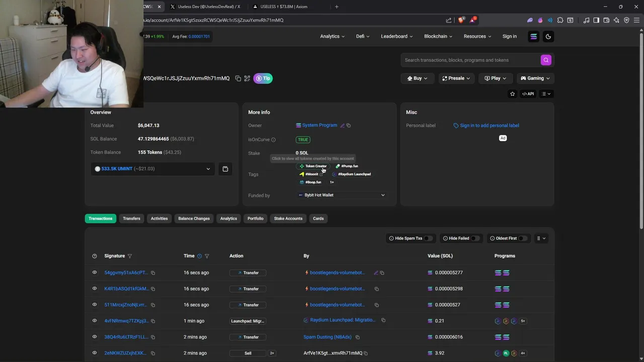Preview transaction 2eNKWZUZxjhEXK with eye icon
Screen dimensions: 644x362
coord(94,353)
